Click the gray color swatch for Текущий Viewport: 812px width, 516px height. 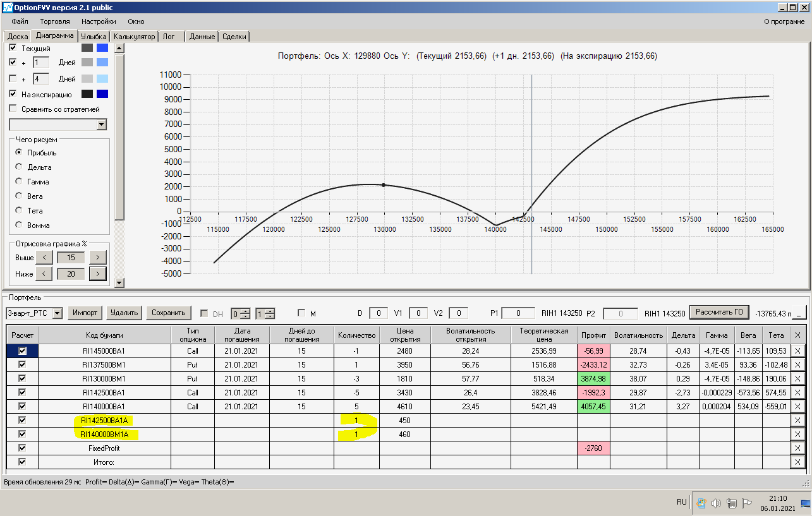pyautogui.click(x=87, y=48)
